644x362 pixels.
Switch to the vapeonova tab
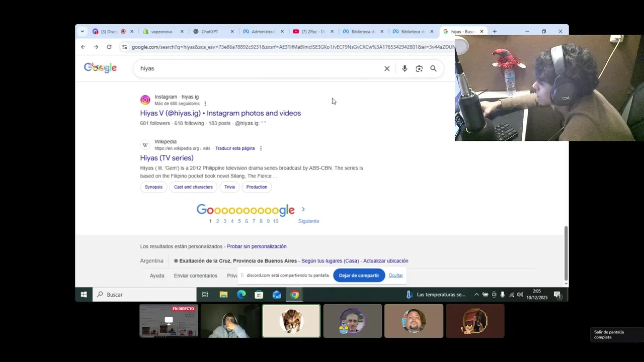(161, 31)
